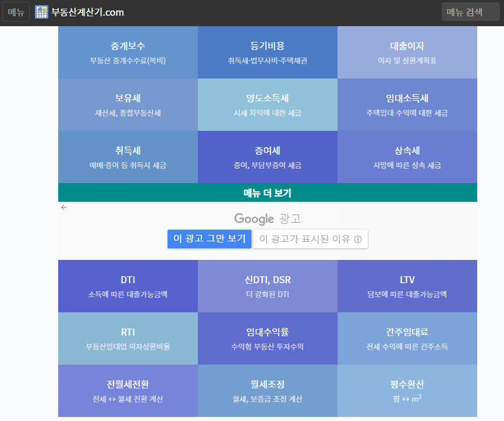The width and height of the screenshot is (504, 421).
Task: Open the 중개보수 calculator tile
Action: 127,52
